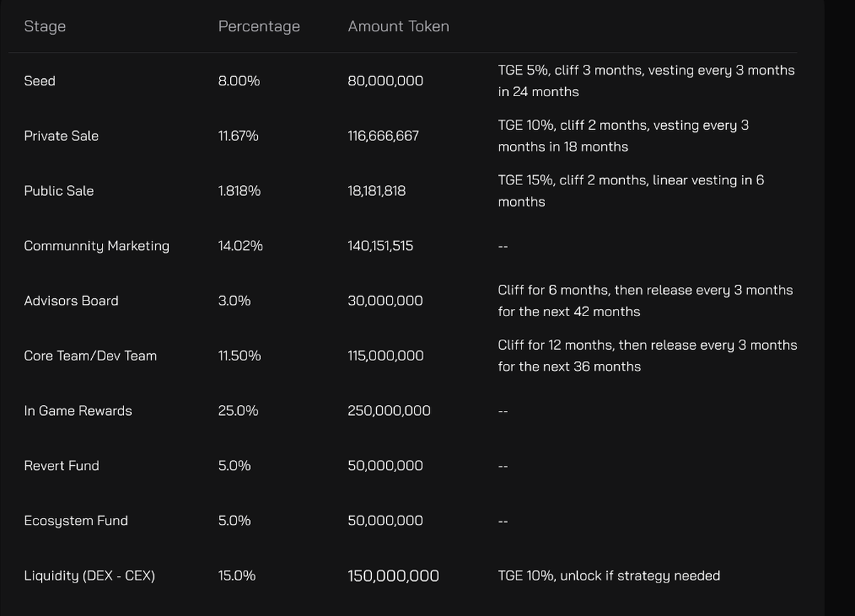
Task: Click the 18,181,818 token amount
Action: coord(377,191)
